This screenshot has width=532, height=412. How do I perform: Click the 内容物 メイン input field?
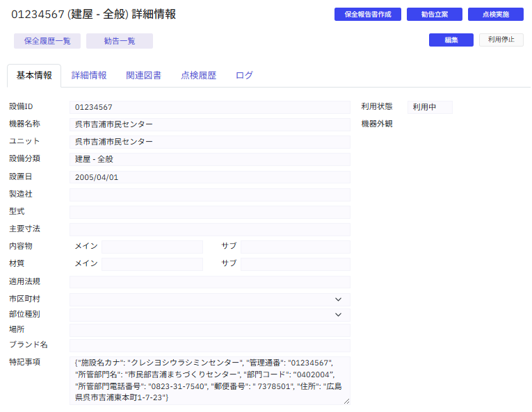click(152, 247)
